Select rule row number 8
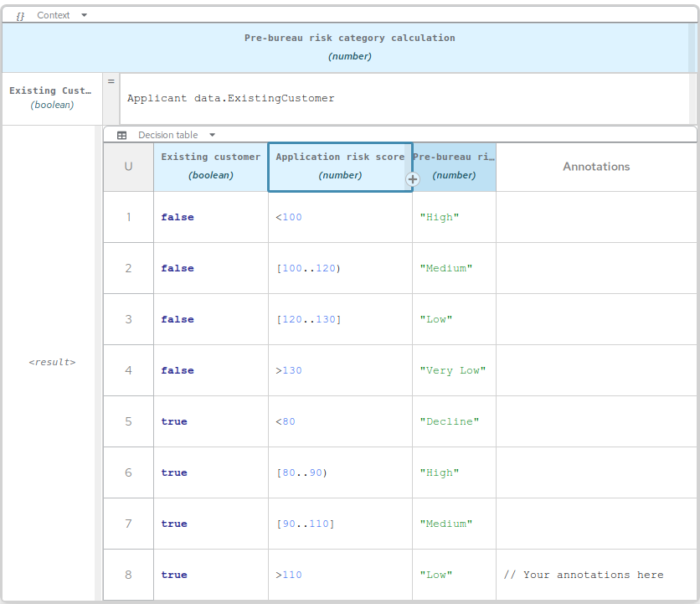Screen dimensions: 700x604 (129, 575)
